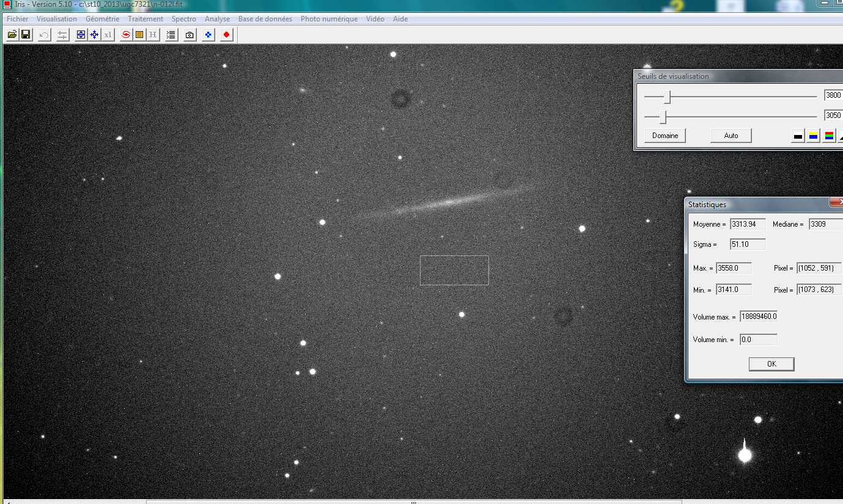
Task: Click the yellow lined-list icon
Action: (139, 35)
